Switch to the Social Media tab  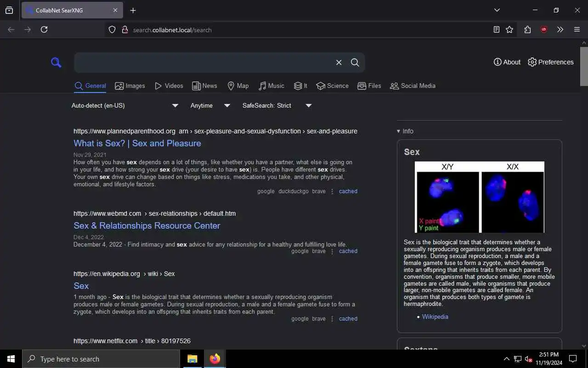(413, 86)
